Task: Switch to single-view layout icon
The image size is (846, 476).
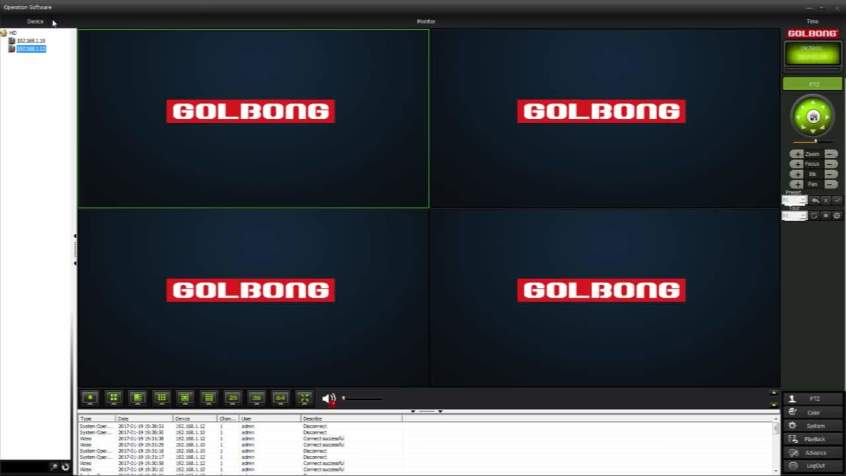Action: 90,398
